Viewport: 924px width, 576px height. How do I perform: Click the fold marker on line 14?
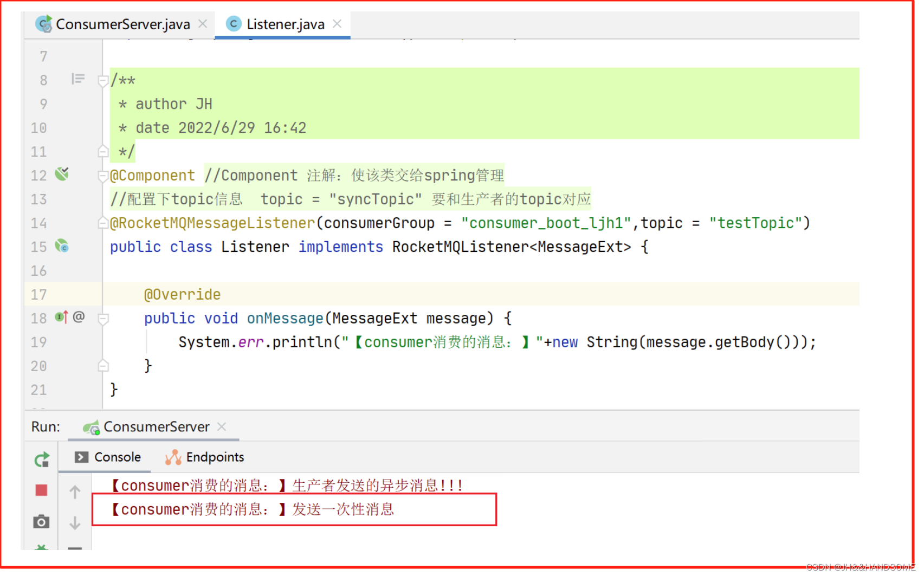tap(103, 223)
